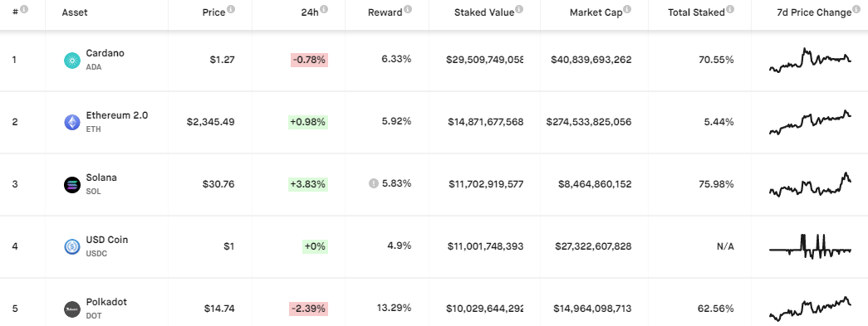Click info icon beside Market Cap header
The image size is (868, 326).
click(627, 9)
